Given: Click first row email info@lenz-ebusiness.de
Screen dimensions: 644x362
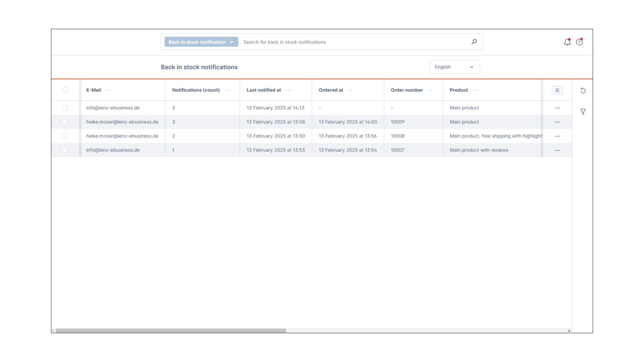Looking at the screenshot, I should pos(113,108).
